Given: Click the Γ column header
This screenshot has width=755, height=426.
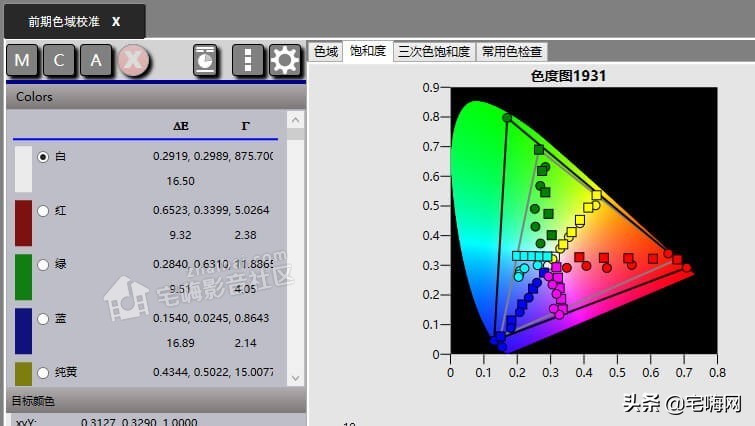Looking at the screenshot, I should pyautogui.click(x=245, y=126).
